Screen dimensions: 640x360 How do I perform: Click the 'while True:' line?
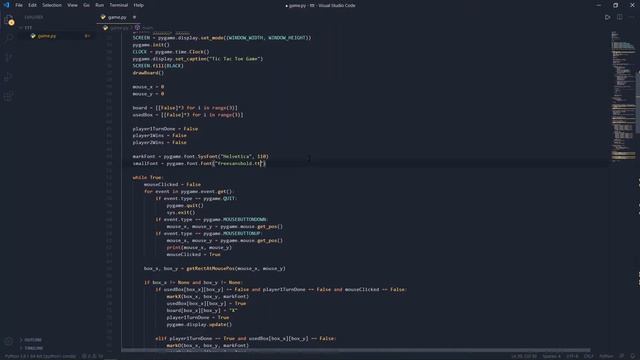tap(148, 178)
